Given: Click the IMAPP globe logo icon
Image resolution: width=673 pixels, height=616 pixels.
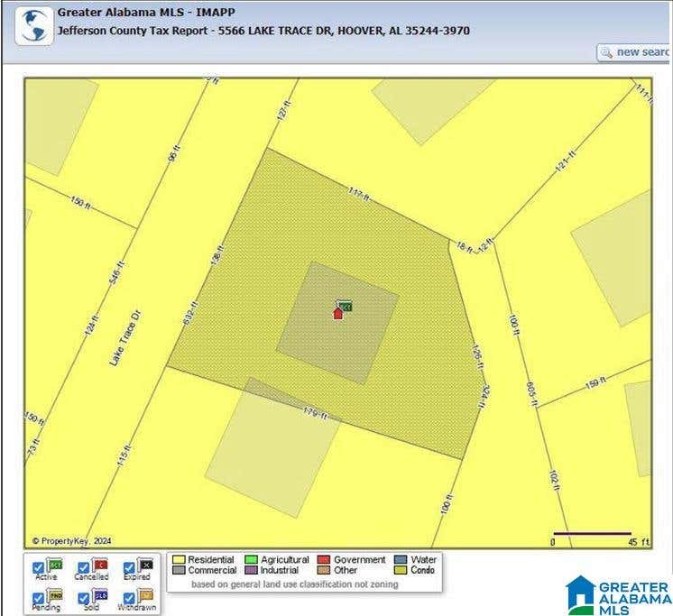Looking at the screenshot, I should (34, 26).
